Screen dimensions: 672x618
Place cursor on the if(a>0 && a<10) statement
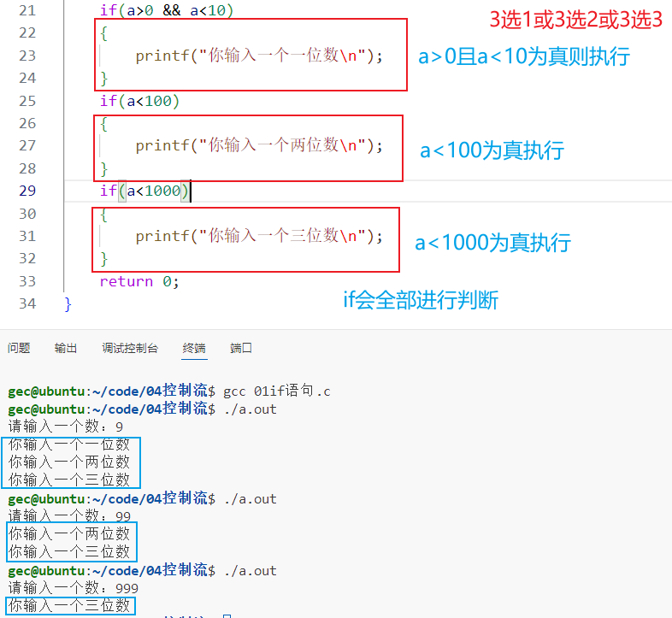pyautogui.click(x=166, y=10)
